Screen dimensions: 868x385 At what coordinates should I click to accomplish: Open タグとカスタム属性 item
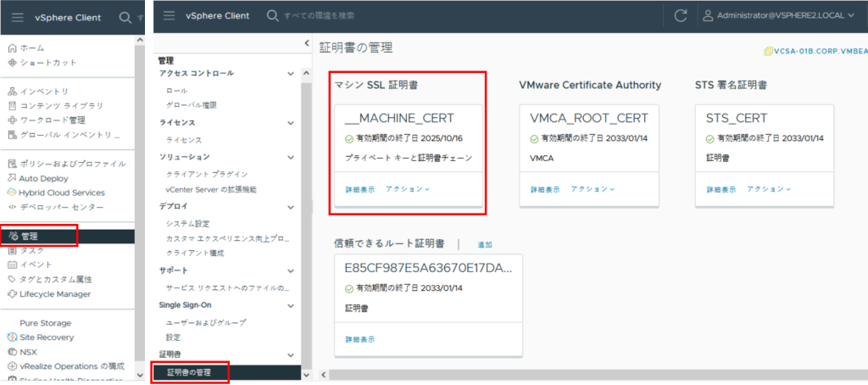(50, 279)
